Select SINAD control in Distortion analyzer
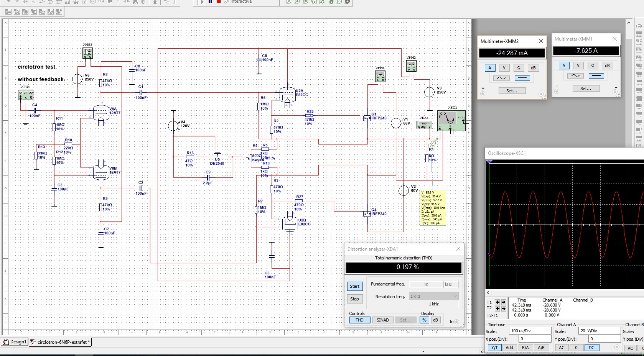644x356 pixels. [382, 320]
